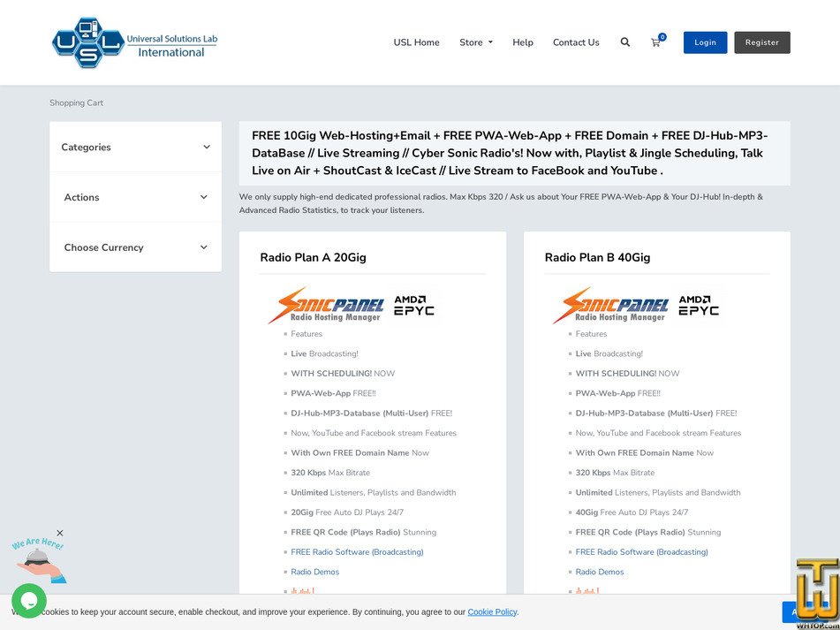The height and width of the screenshot is (630, 840).
Task: Click SonicPanel logo in Radio Plan B
Action: 610,306
